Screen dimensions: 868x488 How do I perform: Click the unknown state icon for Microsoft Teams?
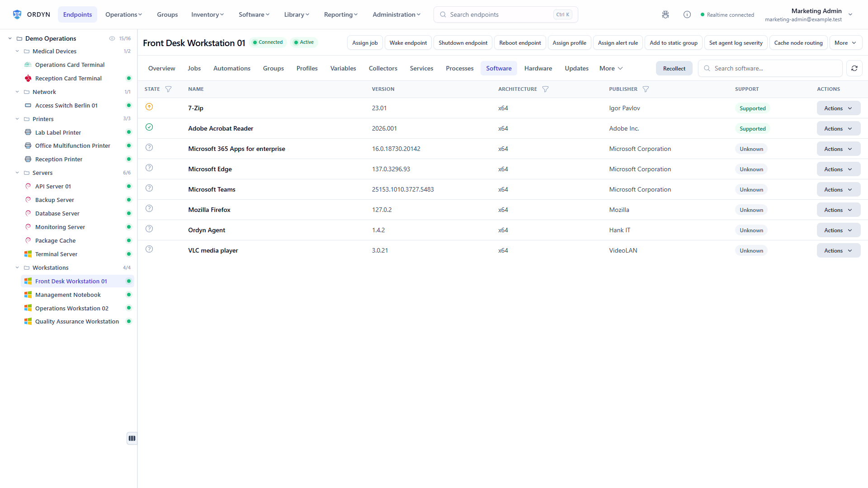149,188
